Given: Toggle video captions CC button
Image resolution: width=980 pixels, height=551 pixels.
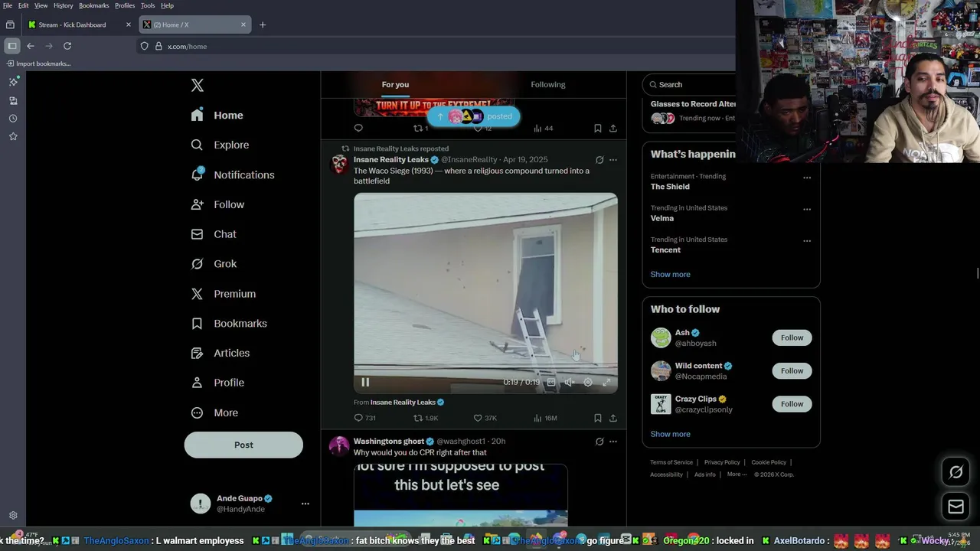Looking at the screenshot, I should 550,382.
